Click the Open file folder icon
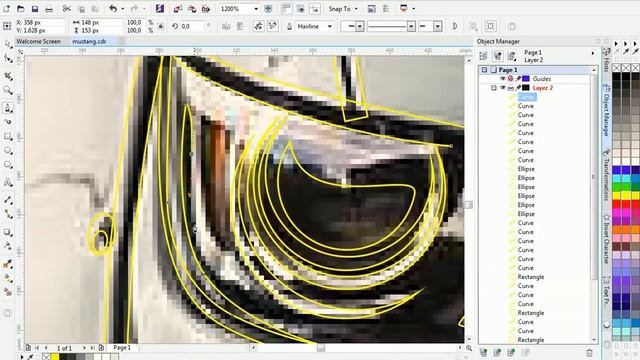 pos(20,9)
